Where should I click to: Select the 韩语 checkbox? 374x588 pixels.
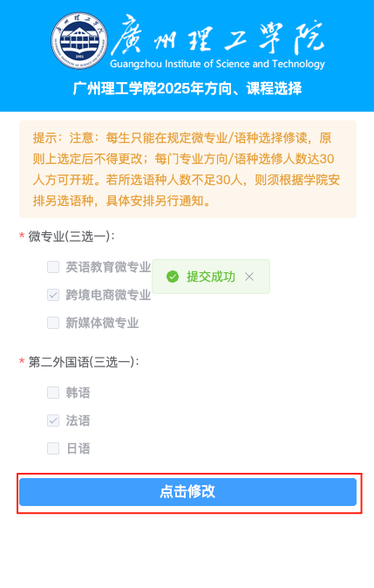53,393
